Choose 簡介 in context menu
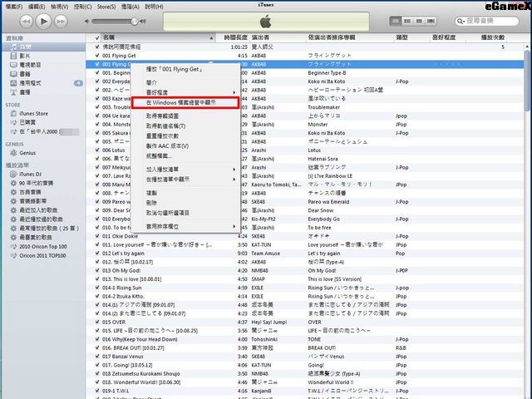532x399 pixels. click(x=185, y=82)
